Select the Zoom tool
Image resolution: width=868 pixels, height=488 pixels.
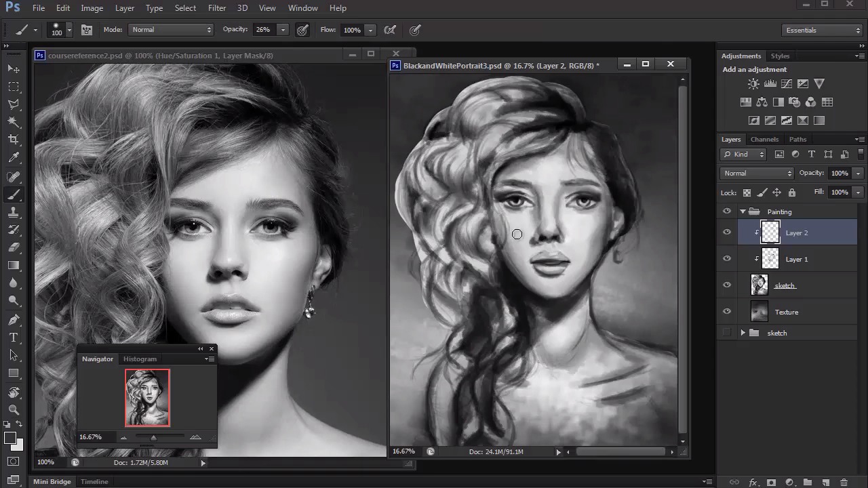pyautogui.click(x=14, y=409)
